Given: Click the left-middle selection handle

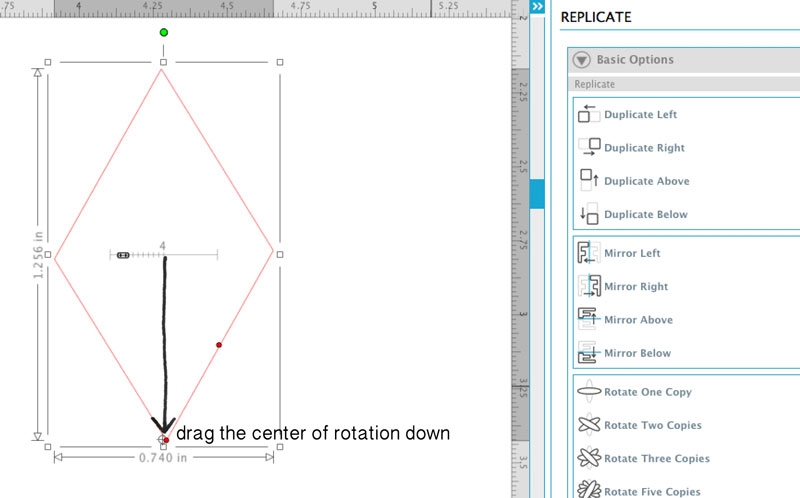Looking at the screenshot, I should tap(48, 255).
